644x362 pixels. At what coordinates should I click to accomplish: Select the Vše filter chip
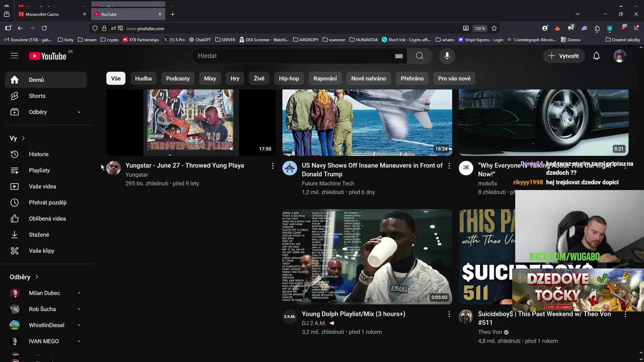116,78
